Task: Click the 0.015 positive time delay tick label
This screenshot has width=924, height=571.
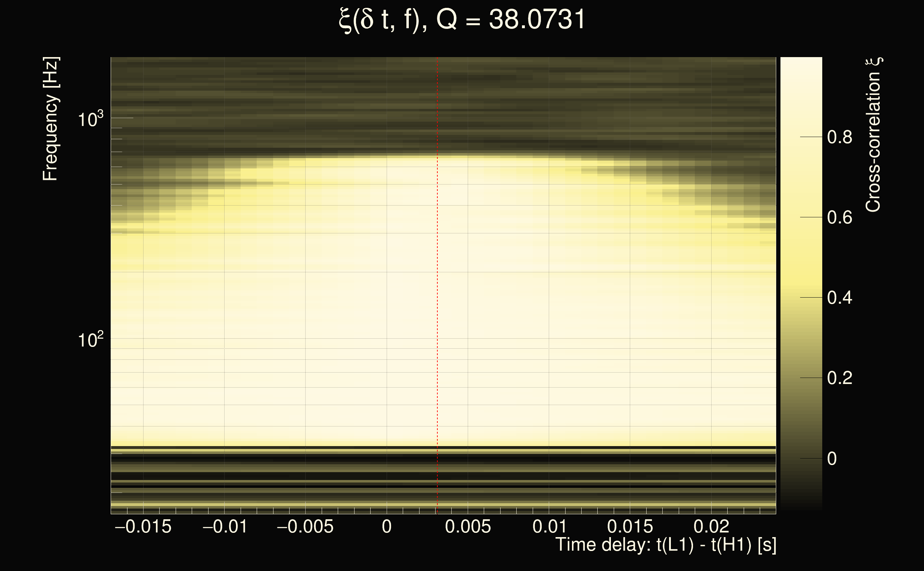Action: (x=630, y=527)
